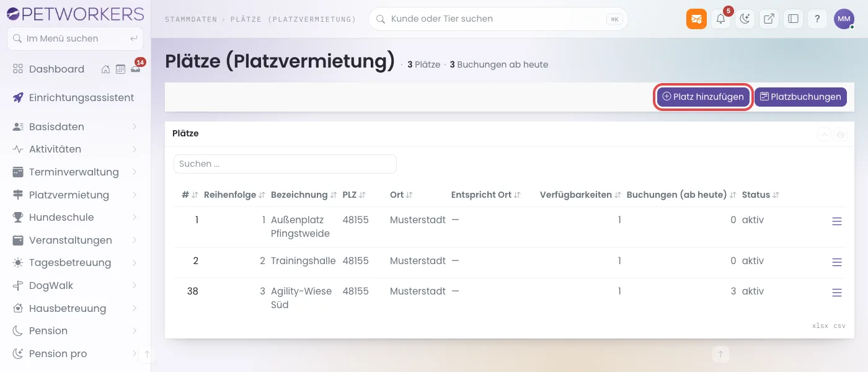Click row number 38 cell
The width and height of the screenshot is (868, 372).
(x=192, y=291)
